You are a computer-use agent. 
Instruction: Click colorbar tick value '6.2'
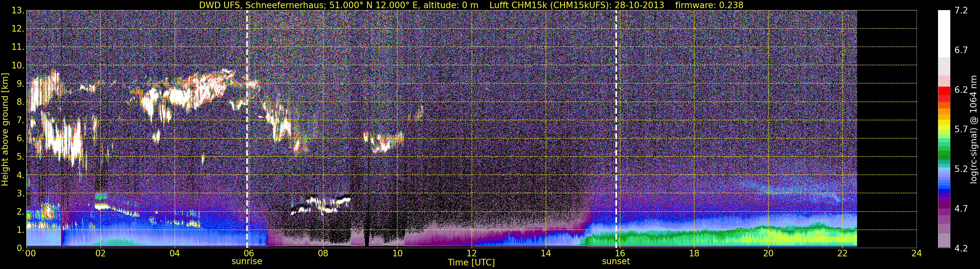point(961,90)
